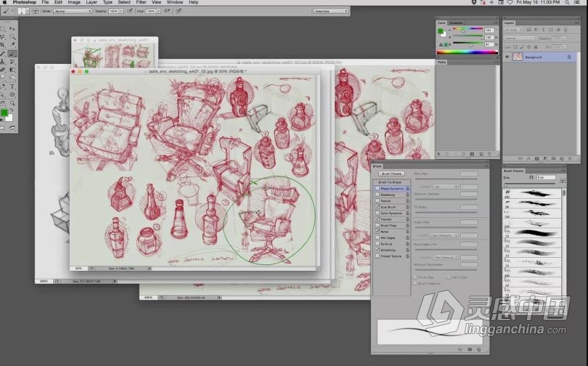Click the foreground color swatch in toolbox
The height and width of the screenshot is (366, 588).
[x=4, y=113]
